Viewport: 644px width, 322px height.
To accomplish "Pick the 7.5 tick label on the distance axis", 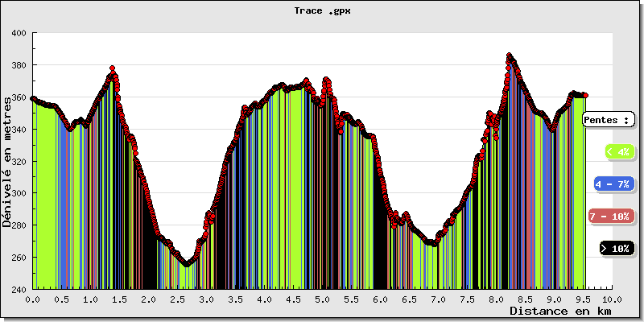I will pyautogui.click(x=467, y=299).
